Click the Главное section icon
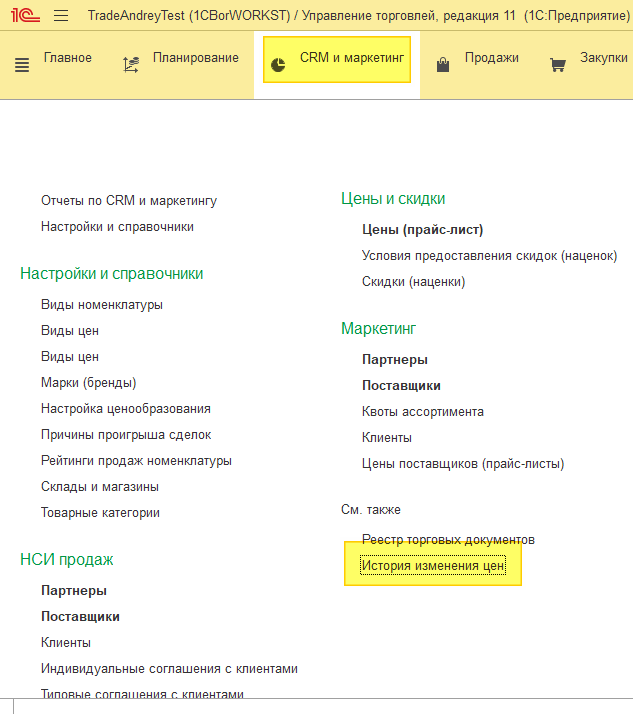The width and height of the screenshot is (633, 714). pyautogui.click(x=22, y=65)
